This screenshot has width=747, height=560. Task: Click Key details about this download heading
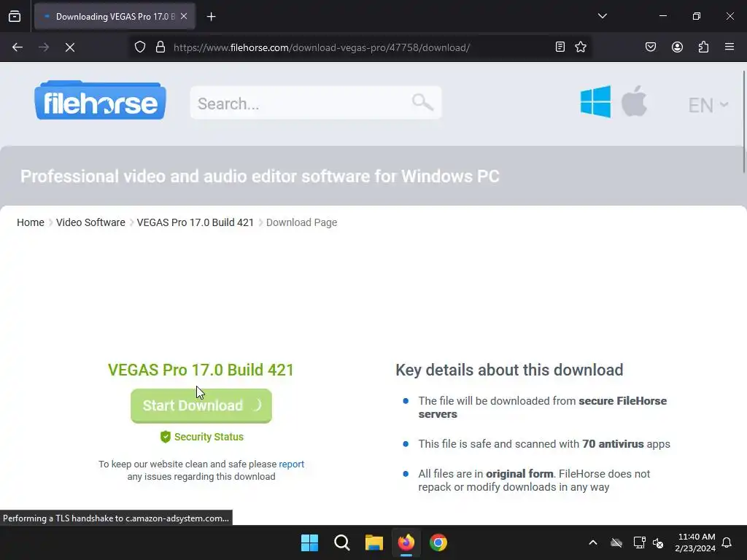click(509, 370)
